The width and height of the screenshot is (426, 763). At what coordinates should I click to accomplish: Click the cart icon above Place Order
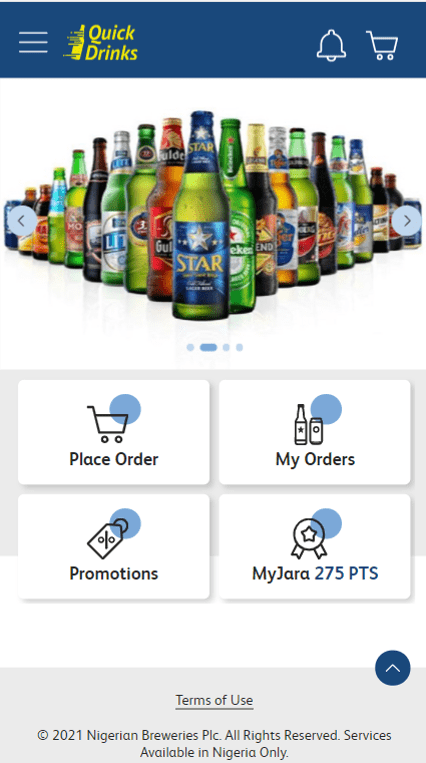click(111, 423)
